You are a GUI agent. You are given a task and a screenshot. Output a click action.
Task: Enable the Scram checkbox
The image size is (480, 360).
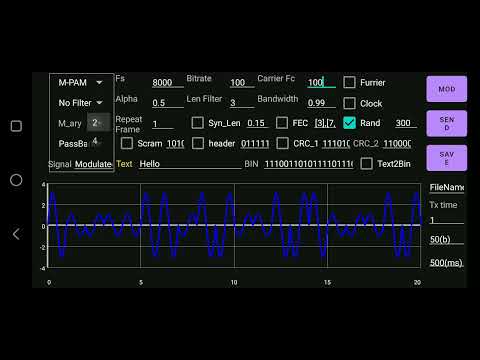[127, 143]
